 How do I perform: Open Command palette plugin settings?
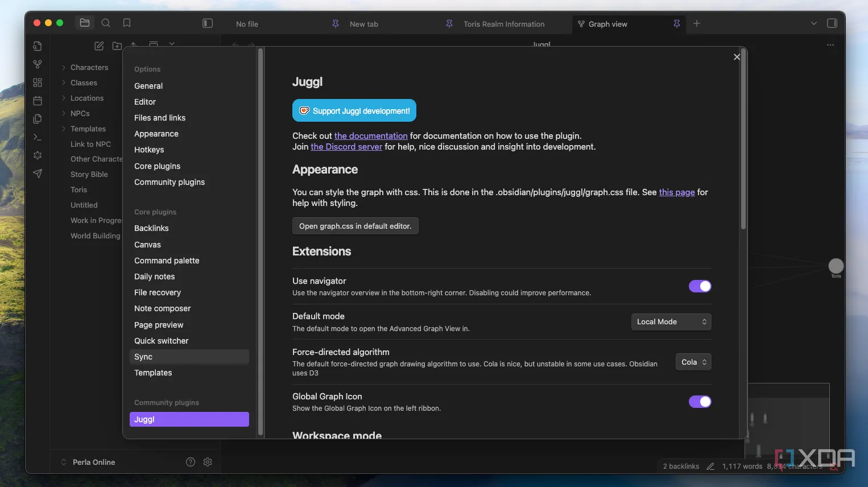click(167, 261)
